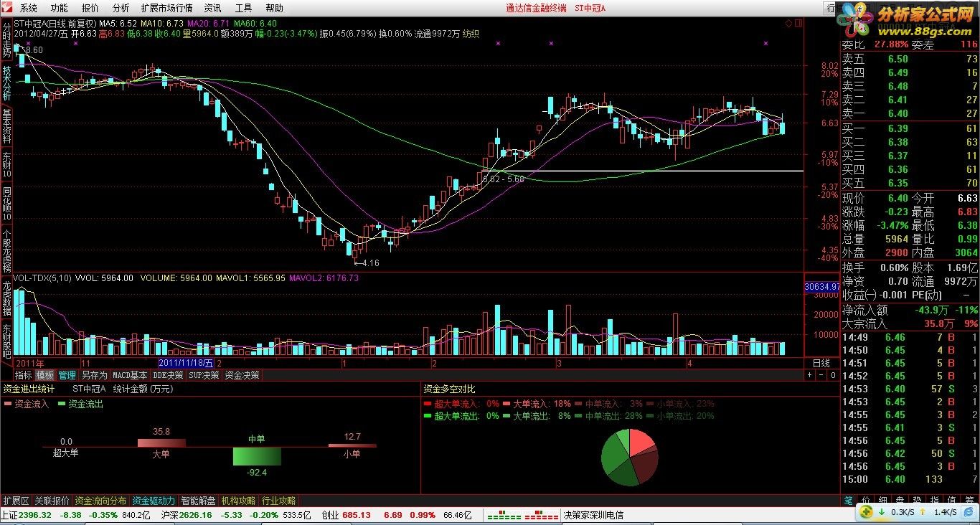
Task: Click the green connection signal bars icon
Action: pos(504,515)
